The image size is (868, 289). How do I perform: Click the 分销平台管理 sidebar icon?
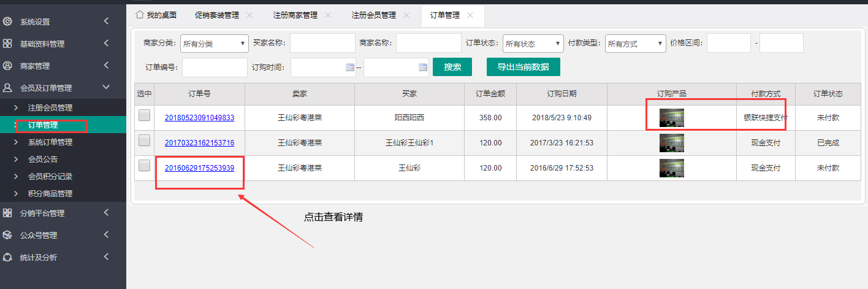click(7, 213)
